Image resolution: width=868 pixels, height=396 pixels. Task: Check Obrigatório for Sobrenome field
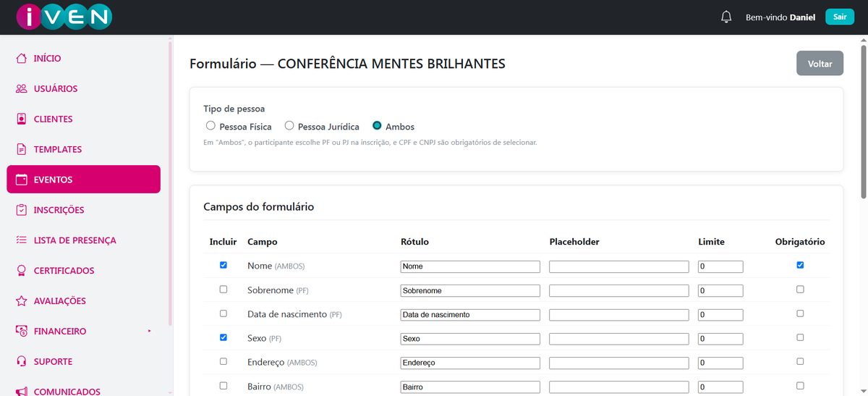coord(800,290)
